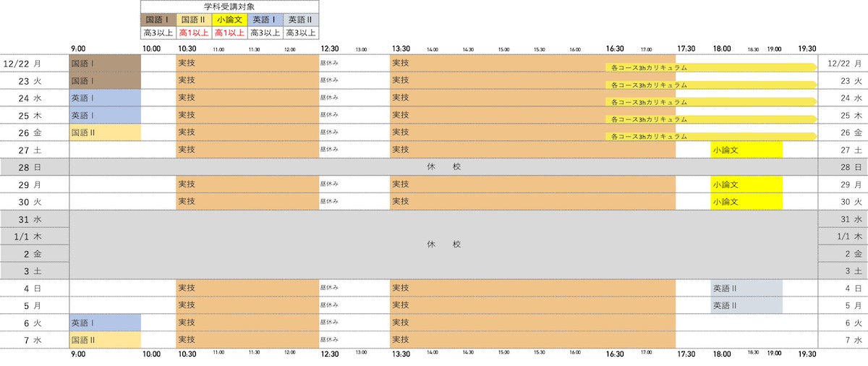
Task: Click the 国語 II block on 7 水
Action: coord(105,340)
